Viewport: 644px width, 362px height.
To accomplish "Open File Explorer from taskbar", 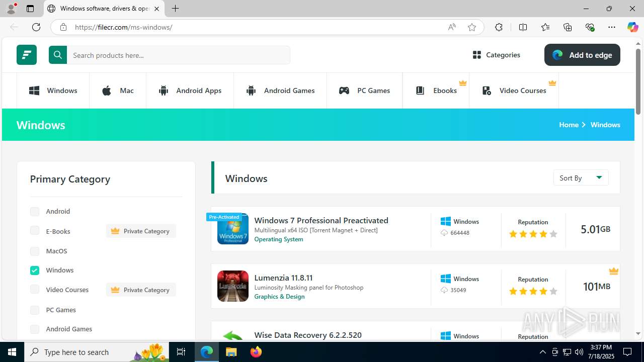I will [231, 352].
